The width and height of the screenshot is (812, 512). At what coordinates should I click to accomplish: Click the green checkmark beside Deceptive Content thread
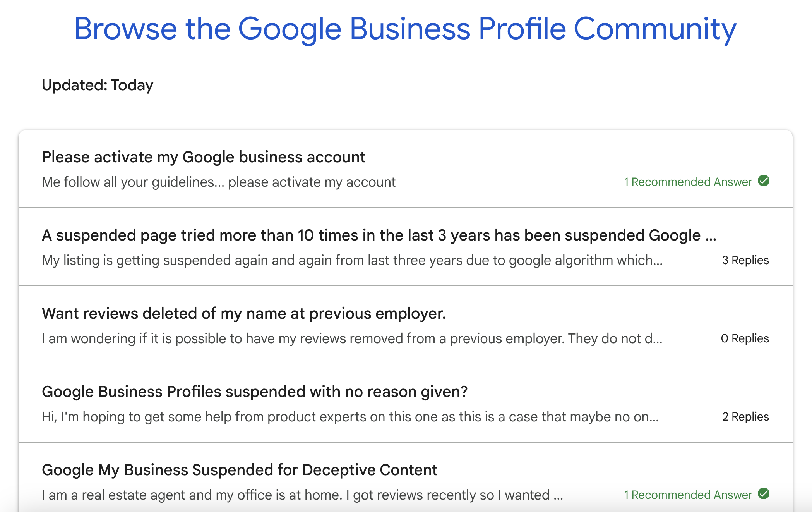(764, 495)
